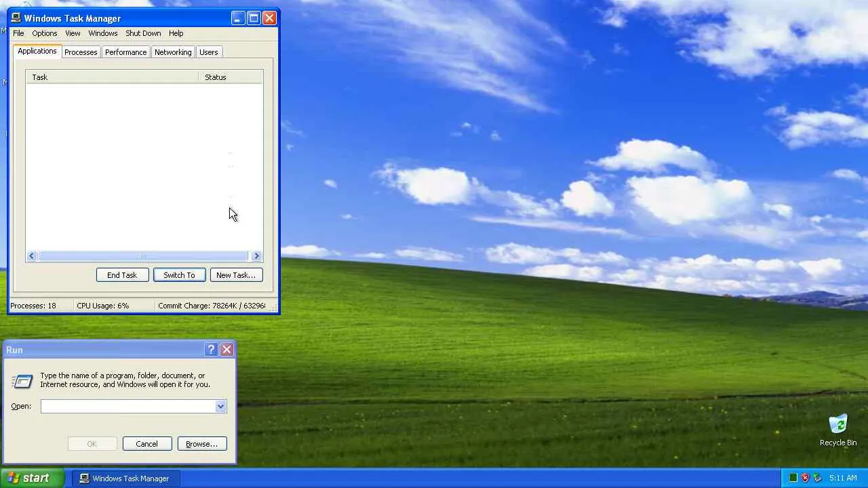Click Browse... in the Run dialog
This screenshot has width=868, height=488.
click(202, 444)
